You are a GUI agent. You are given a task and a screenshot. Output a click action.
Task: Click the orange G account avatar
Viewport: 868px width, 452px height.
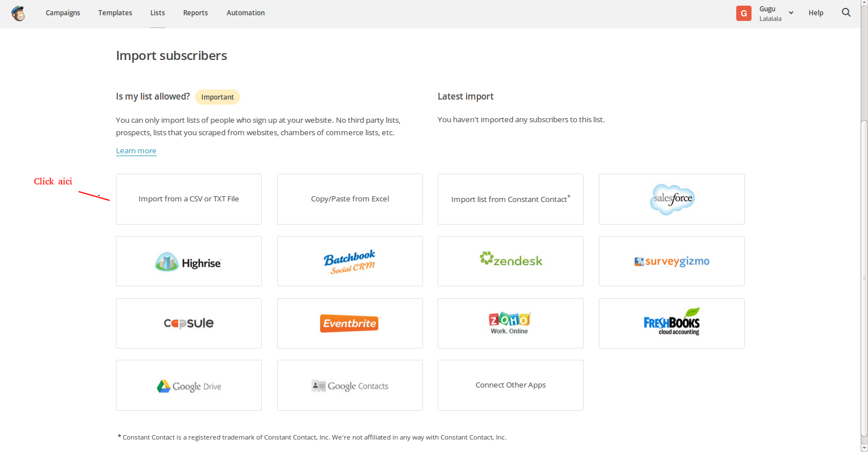pyautogui.click(x=744, y=13)
